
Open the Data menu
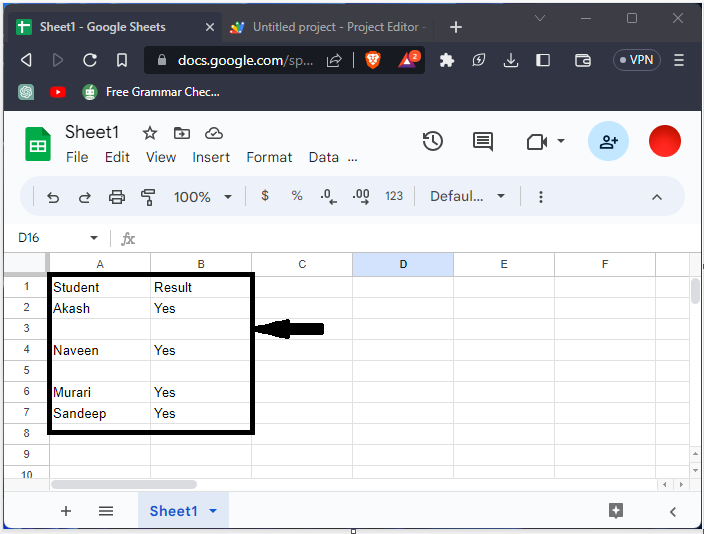(324, 157)
